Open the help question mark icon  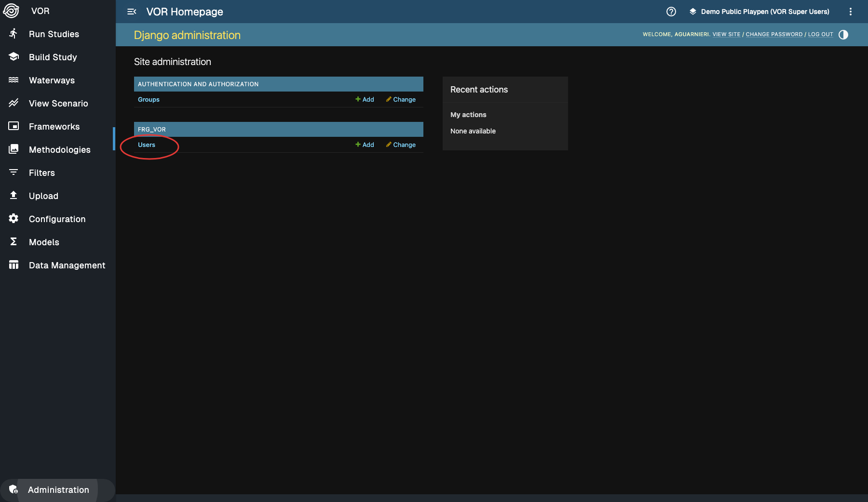click(x=671, y=12)
